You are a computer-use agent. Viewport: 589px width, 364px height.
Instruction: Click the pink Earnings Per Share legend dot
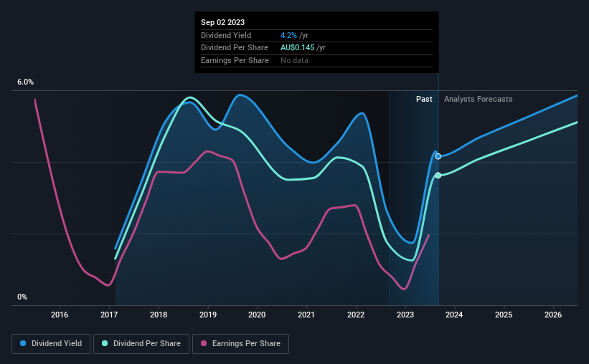(x=204, y=343)
